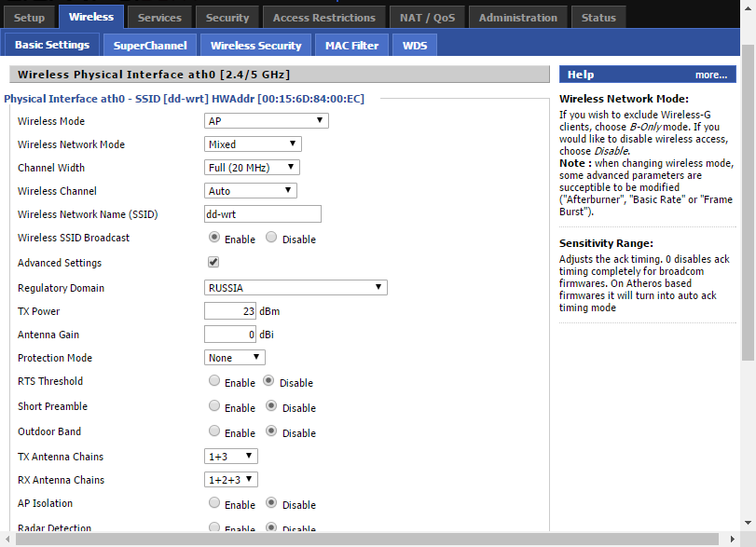Open the Services tab

[x=159, y=18]
